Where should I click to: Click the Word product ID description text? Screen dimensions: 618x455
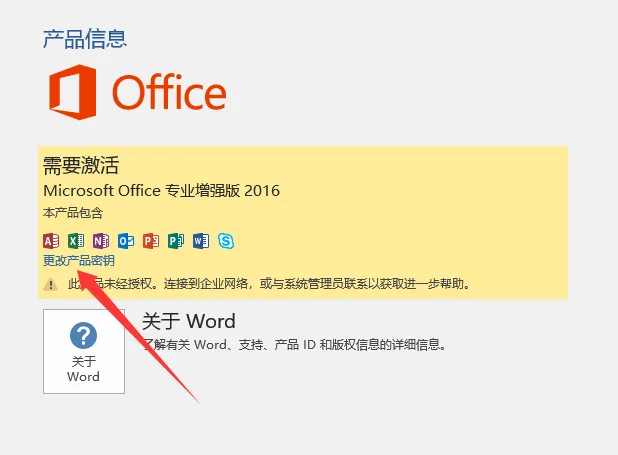coord(294,345)
